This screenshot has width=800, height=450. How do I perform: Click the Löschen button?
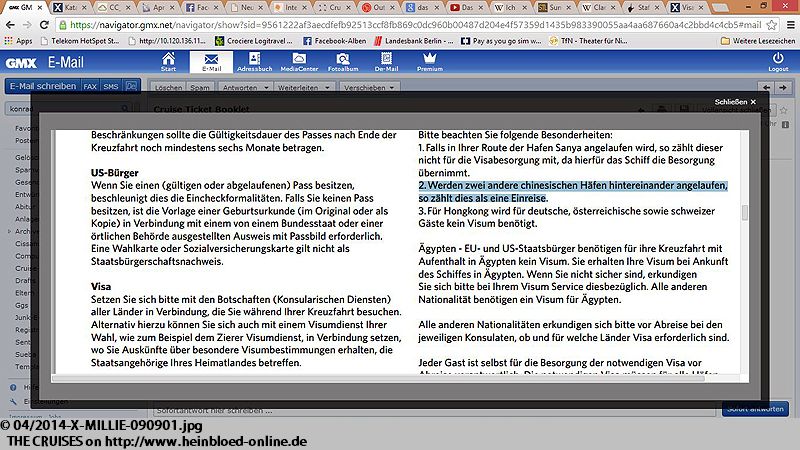tap(168, 88)
